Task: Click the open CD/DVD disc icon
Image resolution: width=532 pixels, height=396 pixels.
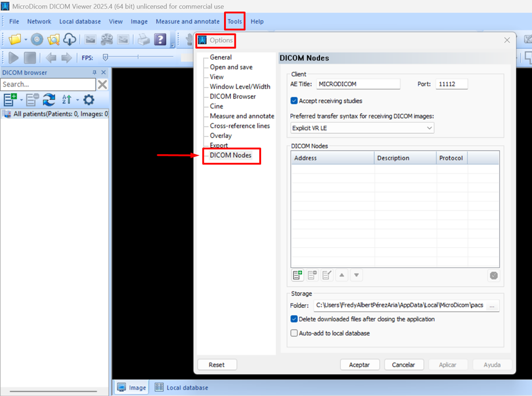Action: [37, 39]
